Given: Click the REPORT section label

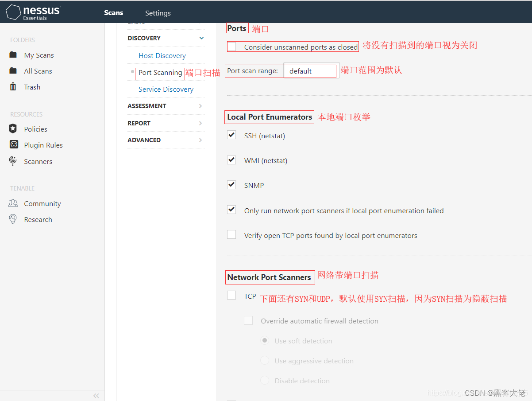Looking at the screenshot, I should 139,123.
